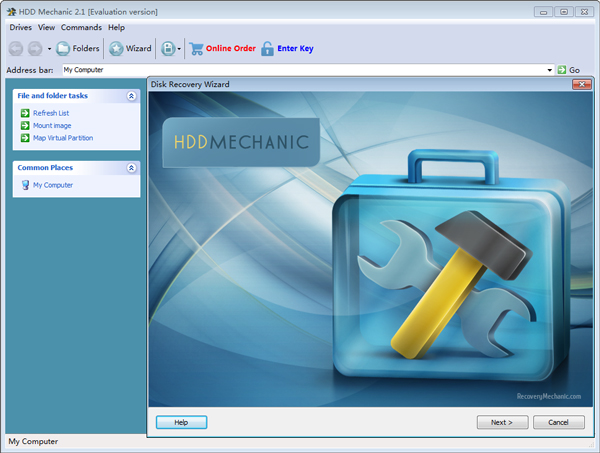Click the Next > button
Screen dimensions: 600x453
pyautogui.click(x=502, y=422)
